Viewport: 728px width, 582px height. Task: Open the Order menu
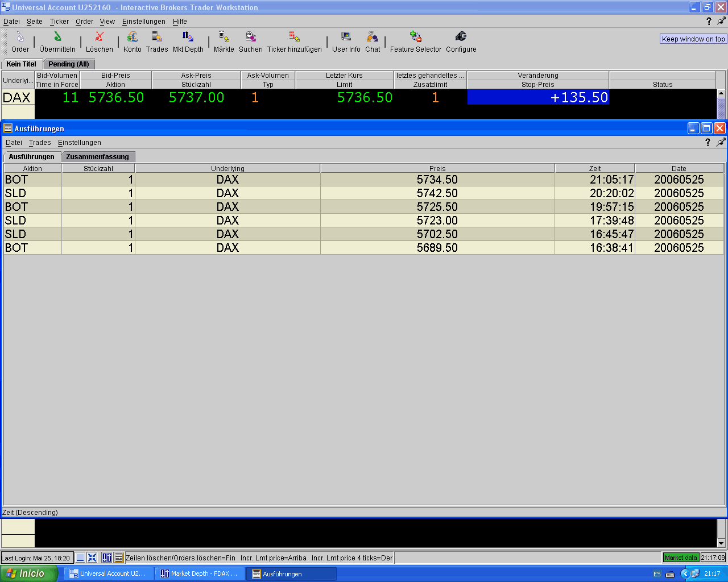click(84, 22)
